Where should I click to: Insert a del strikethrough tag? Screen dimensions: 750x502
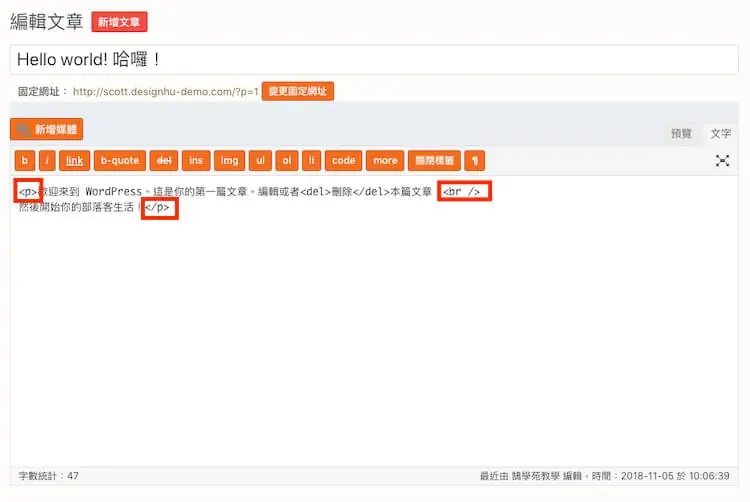(164, 161)
